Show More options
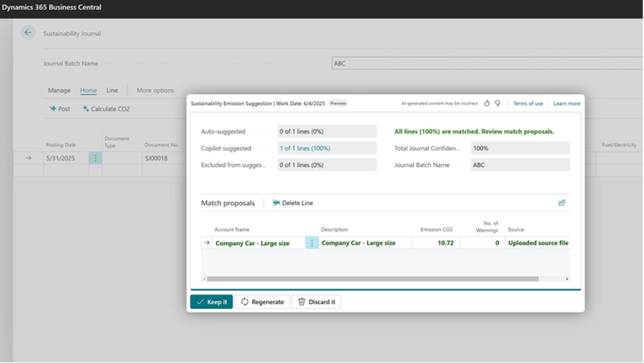Viewport: 644px width, 363px height. click(155, 90)
